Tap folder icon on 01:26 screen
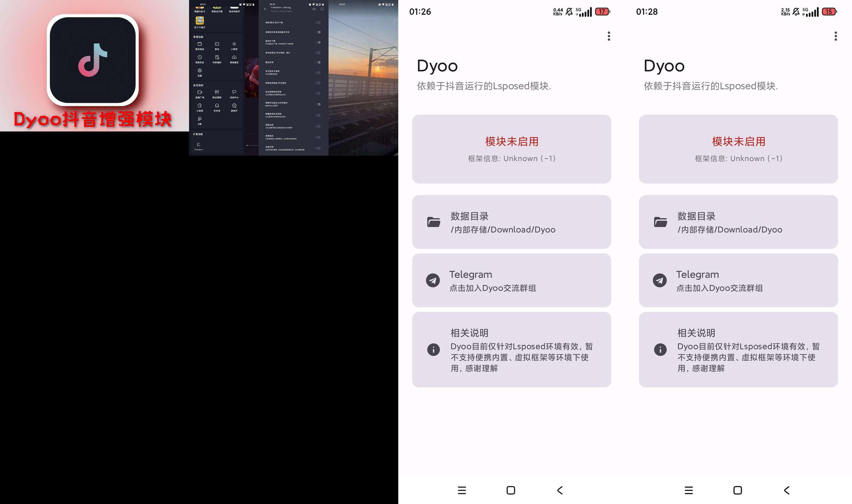The height and width of the screenshot is (504, 852). click(x=434, y=222)
